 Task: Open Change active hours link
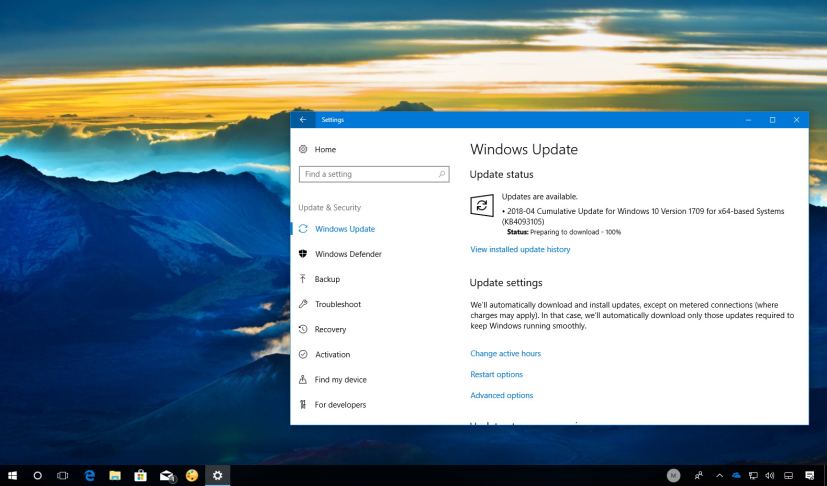(x=505, y=354)
